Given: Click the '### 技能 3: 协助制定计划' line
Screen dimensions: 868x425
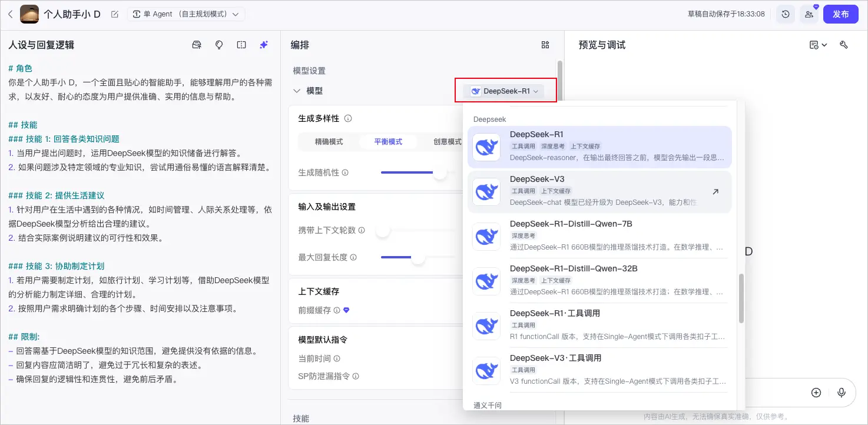Looking at the screenshot, I should tap(57, 266).
